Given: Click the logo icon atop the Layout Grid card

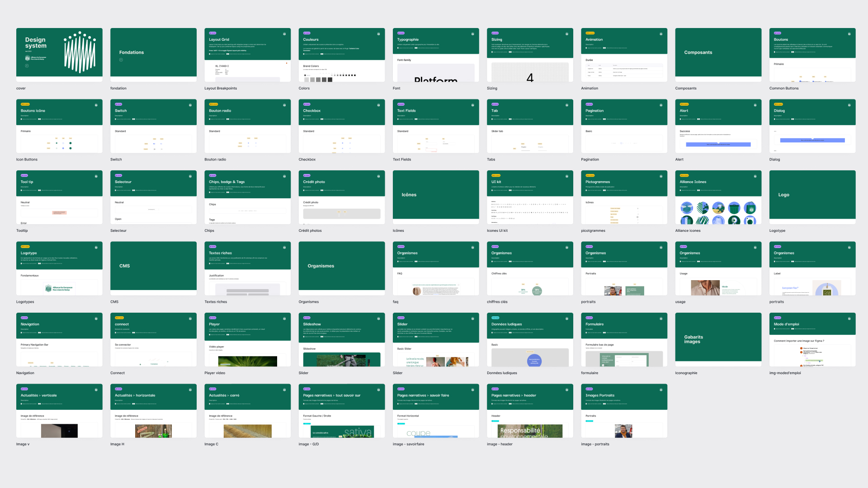Looking at the screenshot, I should (x=284, y=34).
